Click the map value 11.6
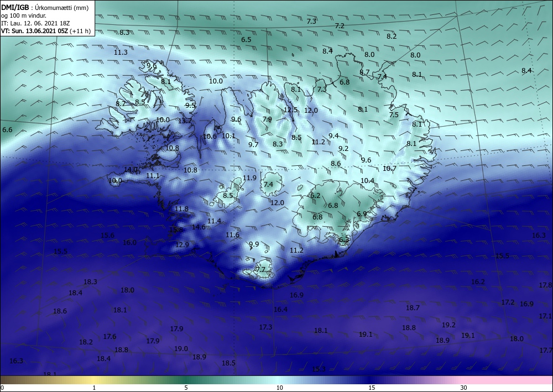Image resolution: width=553 pixels, height=392 pixels. pos(232,235)
